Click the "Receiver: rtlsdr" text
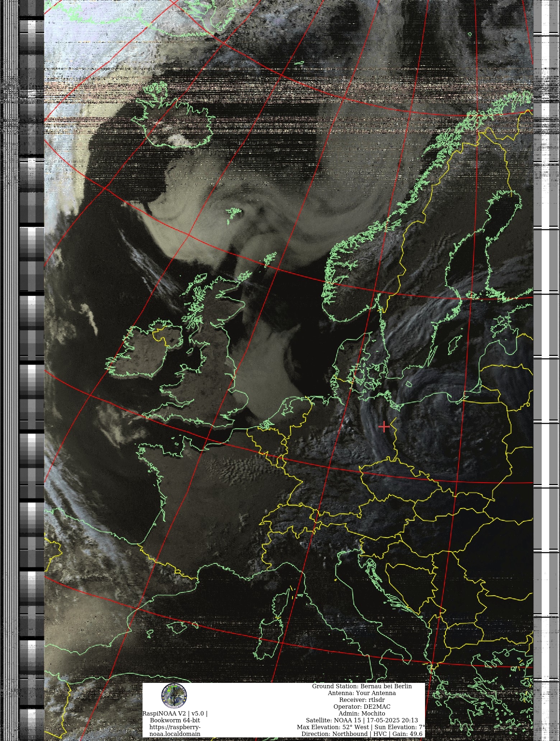This screenshot has height=741, width=560. pyautogui.click(x=362, y=700)
